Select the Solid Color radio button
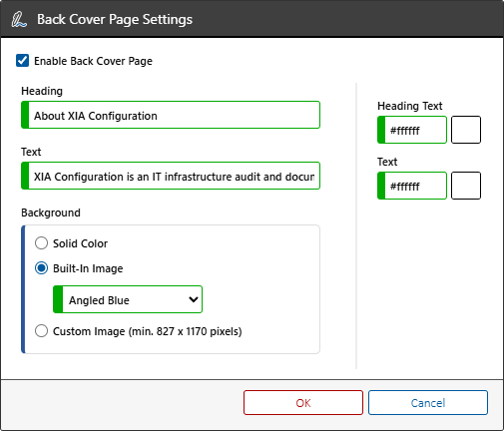The width and height of the screenshot is (504, 431). point(41,243)
